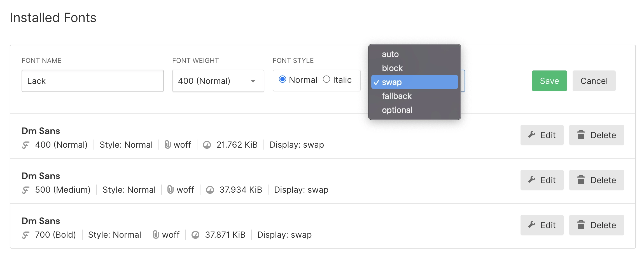Click the file size gauge icon beside 21.762 KiB
The width and height of the screenshot is (644, 255).
[x=207, y=145]
